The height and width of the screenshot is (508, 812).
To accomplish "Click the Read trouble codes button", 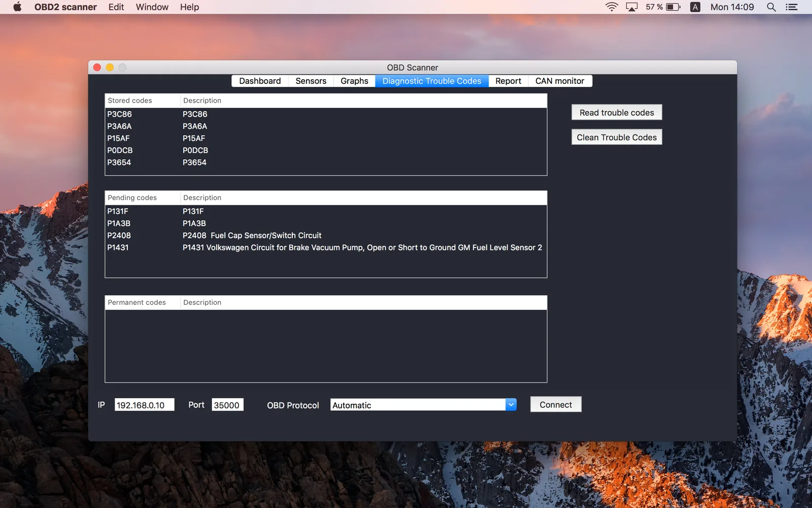I will (x=617, y=113).
